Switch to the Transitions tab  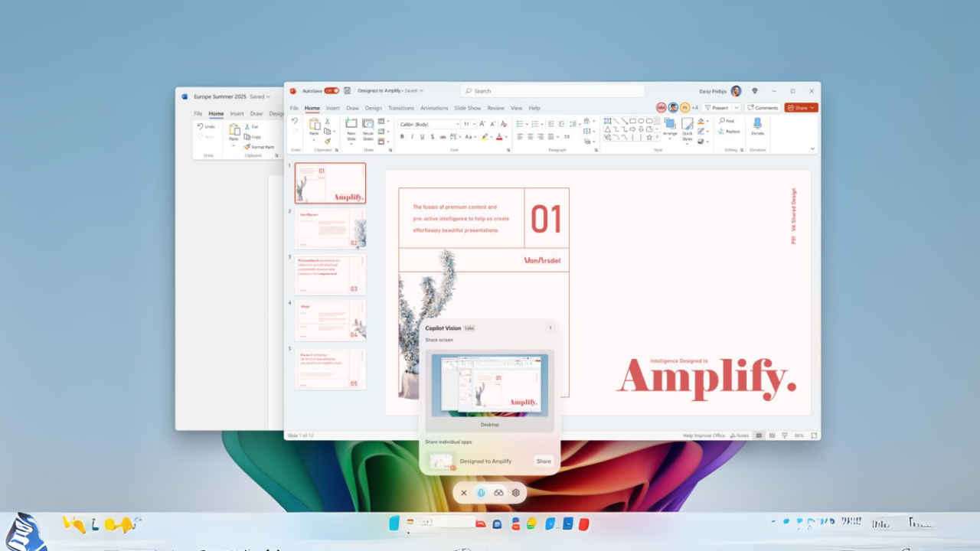point(400,108)
